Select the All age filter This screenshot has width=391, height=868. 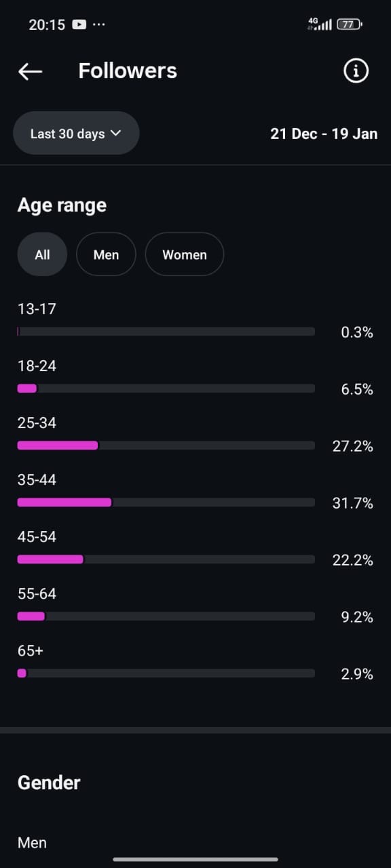(x=42, y=255)
